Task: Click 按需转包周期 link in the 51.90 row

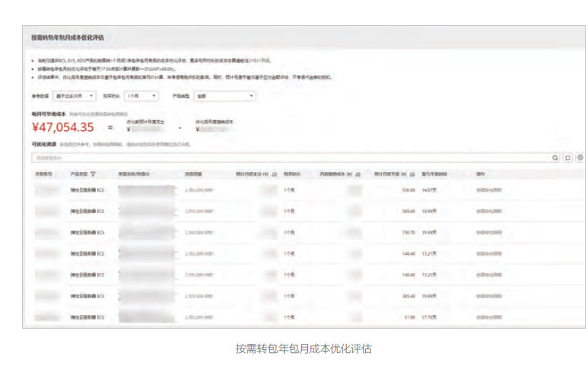Action: click(x=488, y=317)
